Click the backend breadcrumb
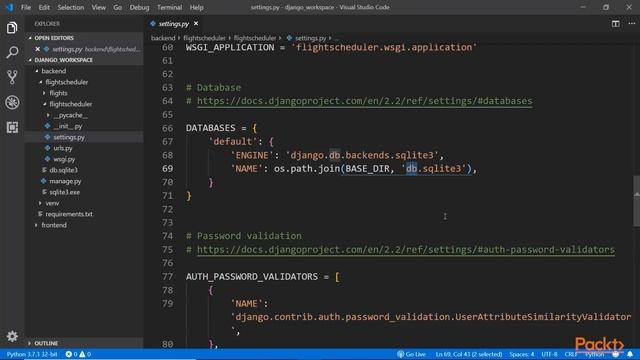The height and width of the screenshot is (360, 640). [163, 38]
